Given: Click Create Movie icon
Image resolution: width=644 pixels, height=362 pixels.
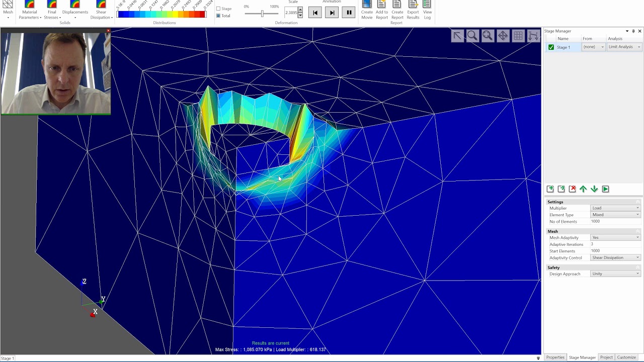Looking at the screenshot, I should (367, 10).
